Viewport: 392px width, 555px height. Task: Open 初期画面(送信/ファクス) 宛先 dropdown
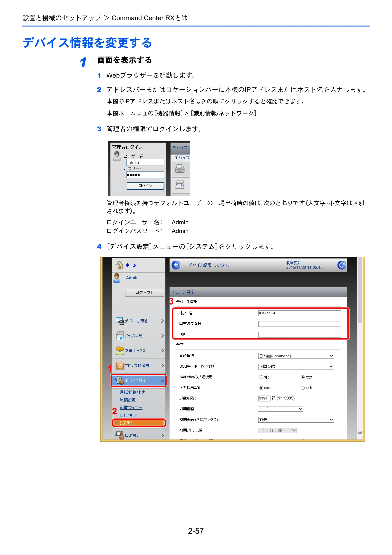click(x=296, y=420)
